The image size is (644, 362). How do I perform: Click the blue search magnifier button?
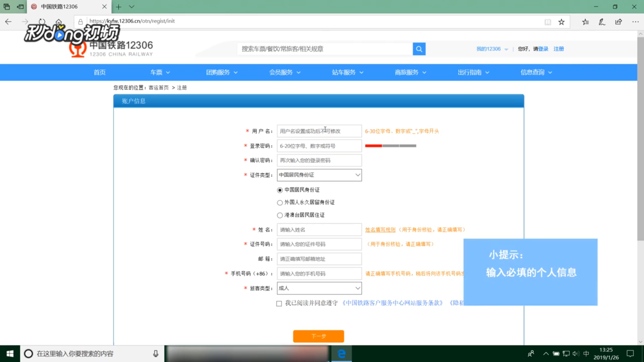419,49
